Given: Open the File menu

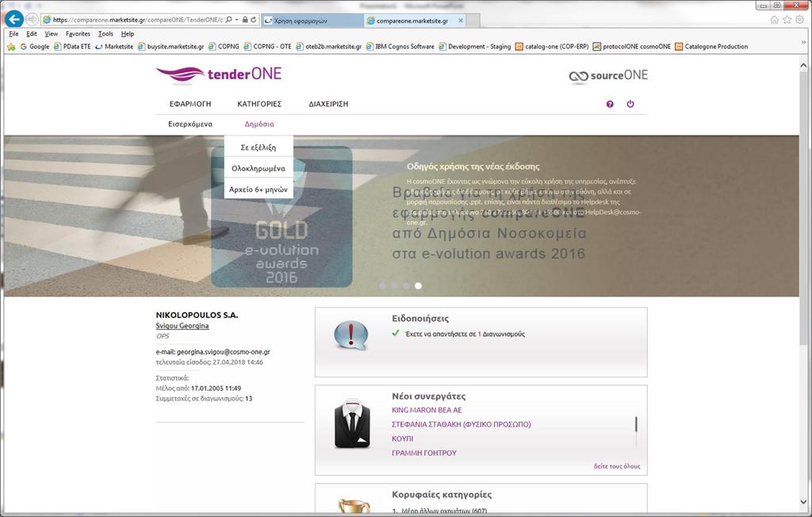Looking at the screenshot, I should tap(14, 33).
